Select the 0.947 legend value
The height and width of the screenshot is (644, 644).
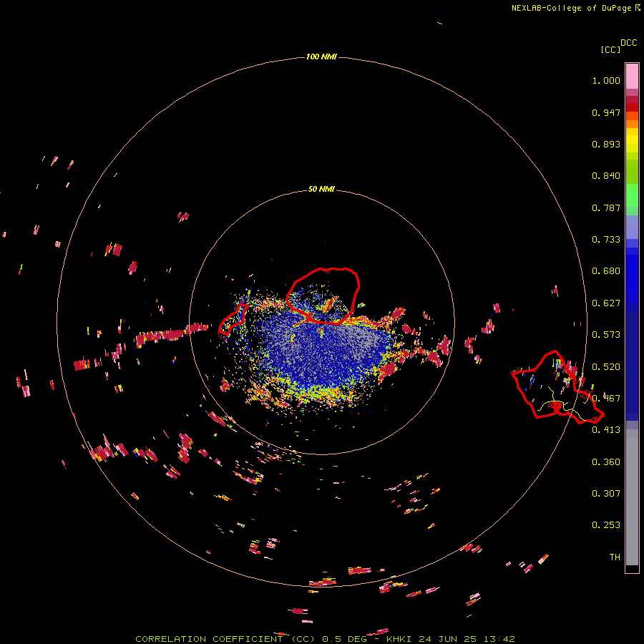pyautogui.click(x=606, y=112)
